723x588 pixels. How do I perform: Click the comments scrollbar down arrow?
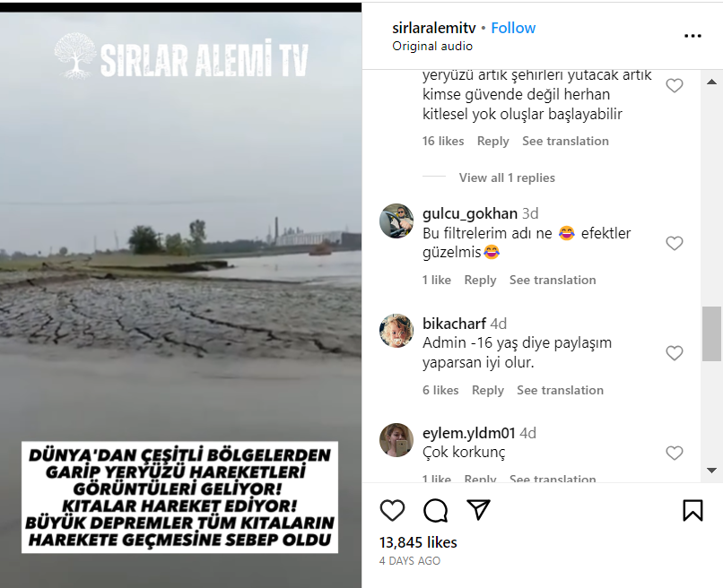pos(711,471)
